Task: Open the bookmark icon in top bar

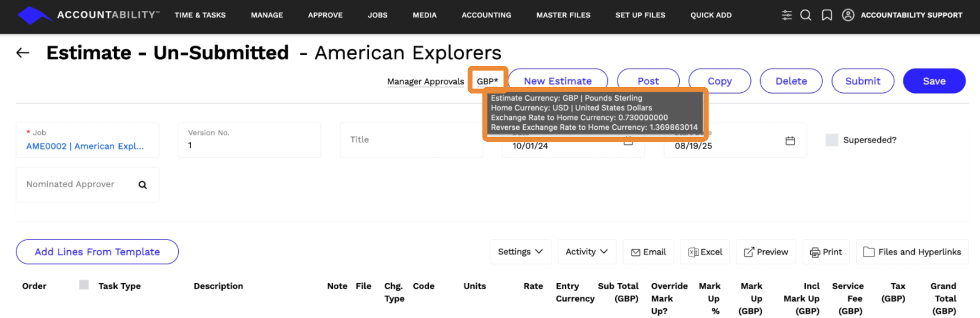Action: pyautogui.click(x=827, y=15)
